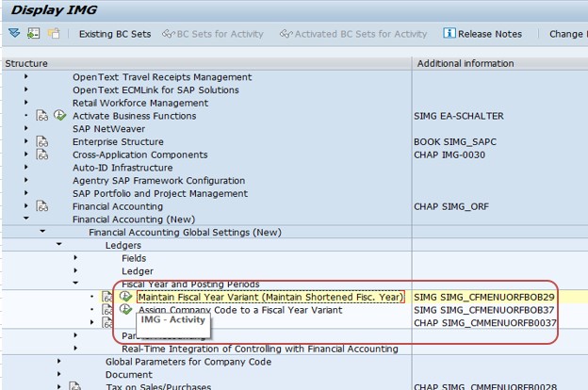The width and height of the screenshot is (588, 390).
Task: Expand Auto-ID Infrastructure node
Action: [25, 167]
